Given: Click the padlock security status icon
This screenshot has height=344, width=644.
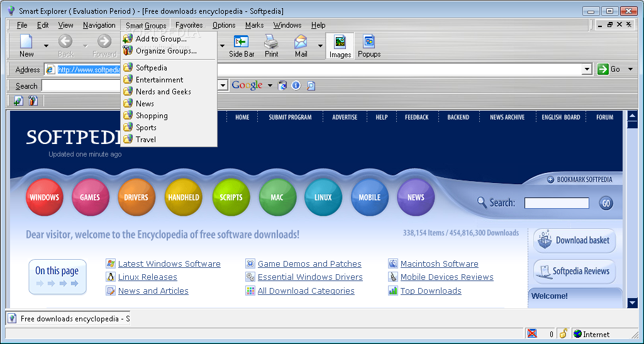Looking at the screenshot, I should [563, 333].
